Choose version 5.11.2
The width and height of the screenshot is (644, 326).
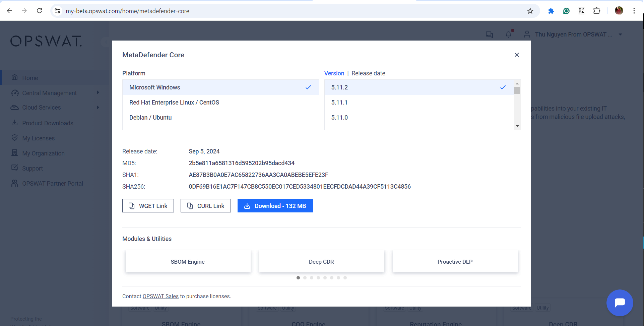[x=419, y=87]
